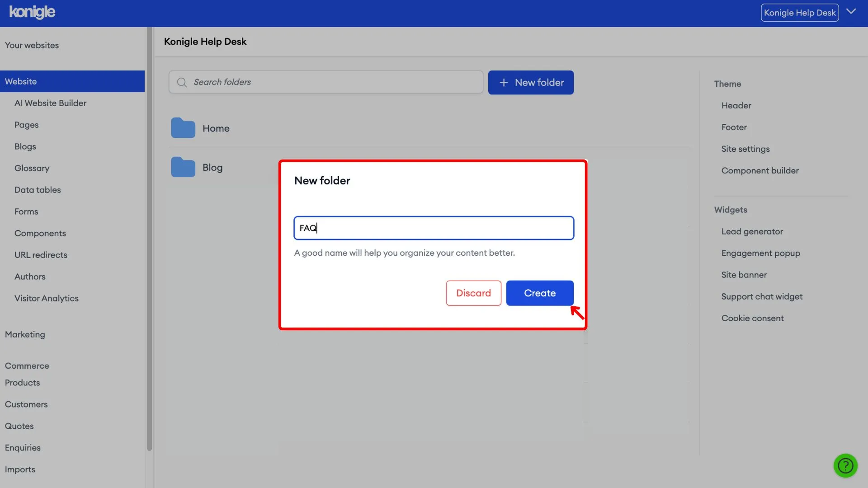868x488 pixels.
Task: Select Commerce sidebar section
Action: 27,366
